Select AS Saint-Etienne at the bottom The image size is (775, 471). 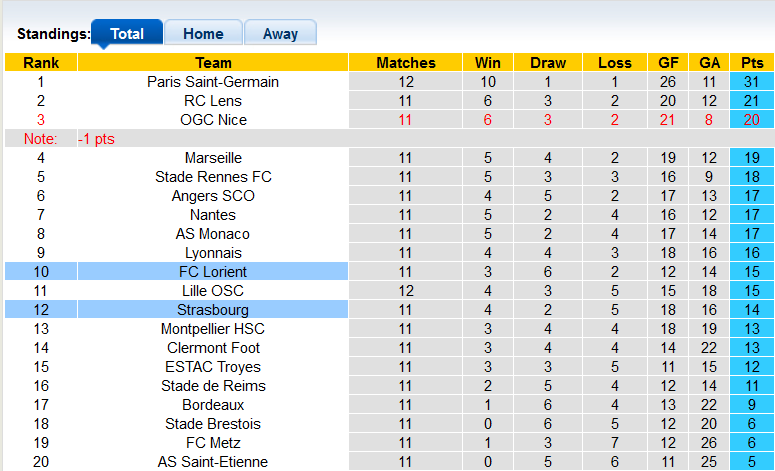point(213,462)
